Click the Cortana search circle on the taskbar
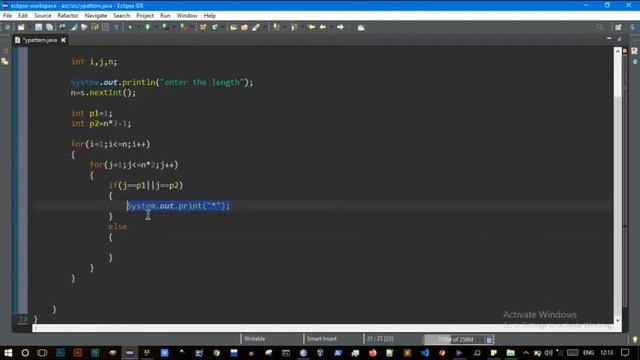The width and height of the screenshot is (640, 360). 25,353
